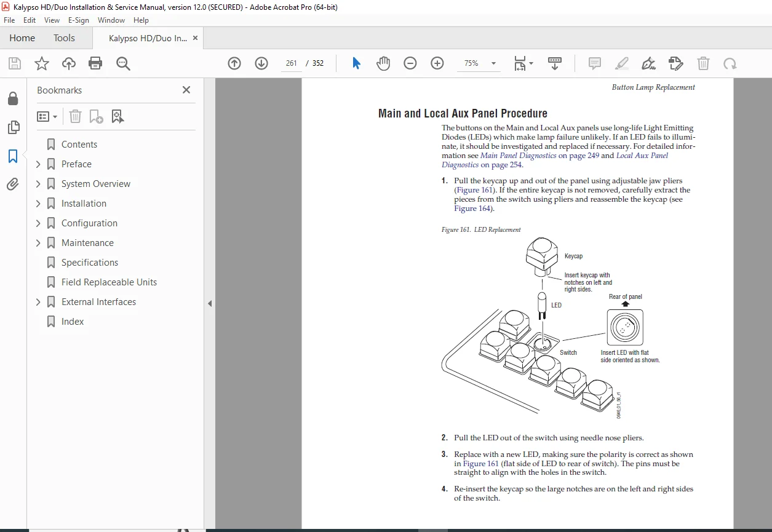This screenshot has width=772, height=532.
Task: Click the star bookmark-file icon
Action: coord(42,63)
